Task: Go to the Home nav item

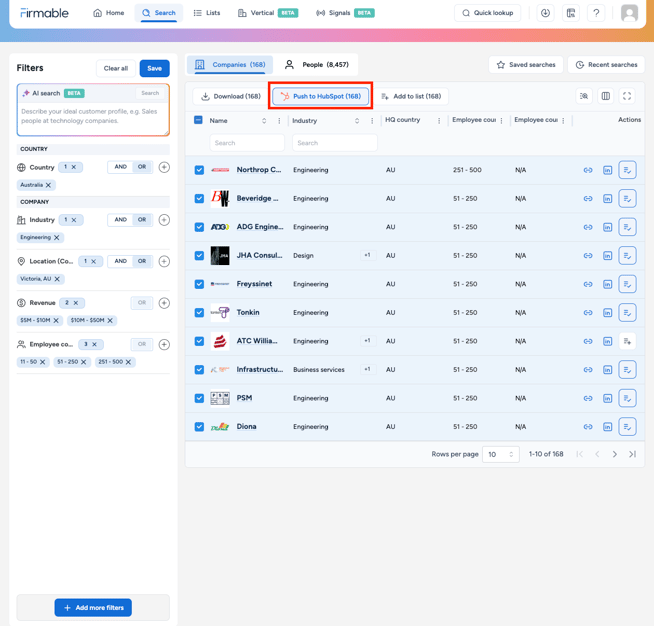Action: point(109,13)
